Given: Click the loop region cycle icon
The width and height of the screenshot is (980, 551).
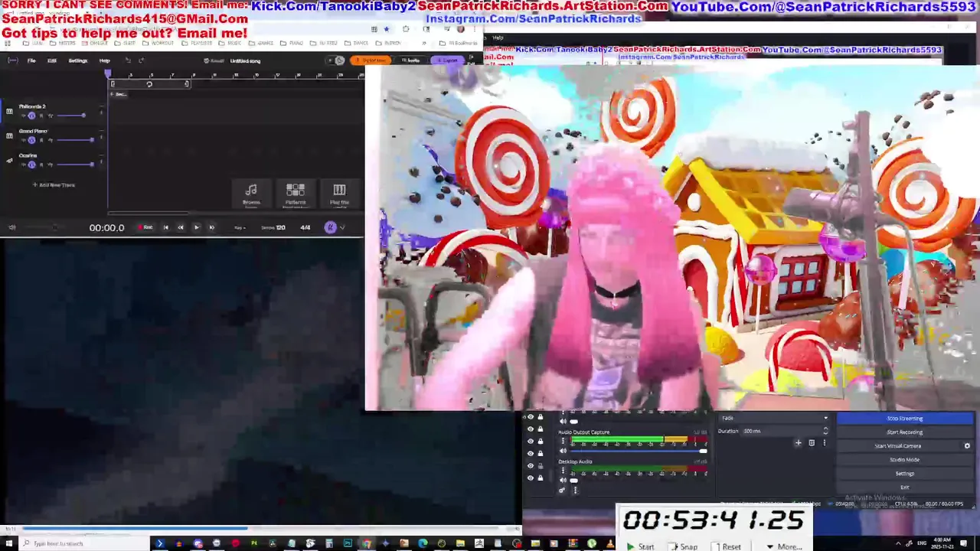Looking at the screenshot, I should 149,84.
